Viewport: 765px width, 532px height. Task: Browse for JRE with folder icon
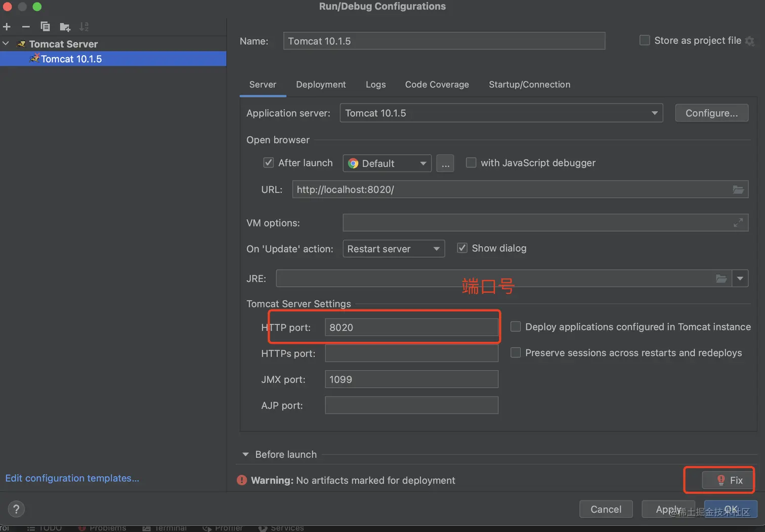(x=721, y=279)
